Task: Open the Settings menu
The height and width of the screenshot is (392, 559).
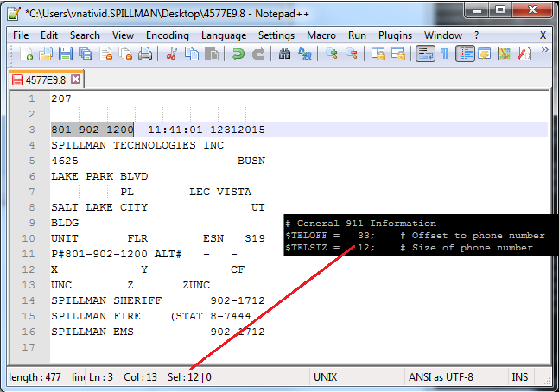Action: click(x=276, y=35)
